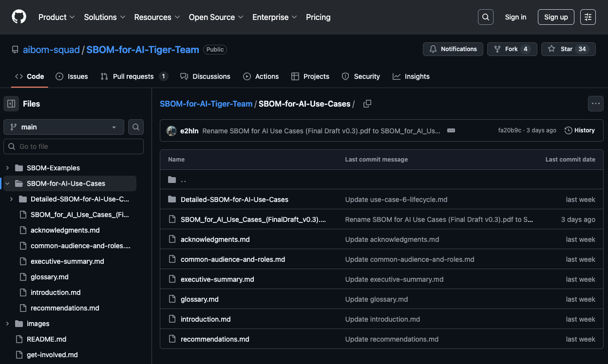
Task: Open the e2hln avatar
Action: click(171, 130)
